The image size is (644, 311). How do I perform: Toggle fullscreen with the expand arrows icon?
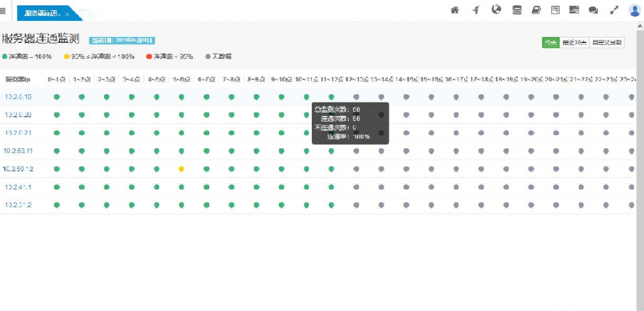[x=614, y=10]
